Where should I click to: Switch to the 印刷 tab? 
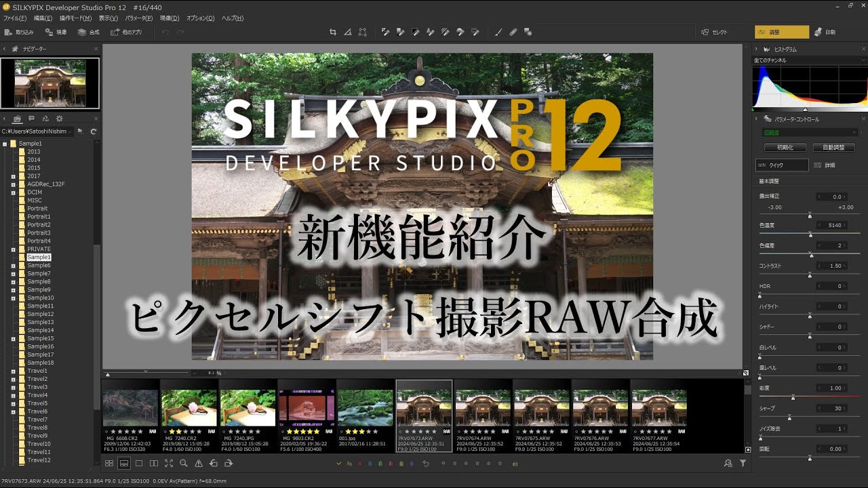click(x=826, y=32)
